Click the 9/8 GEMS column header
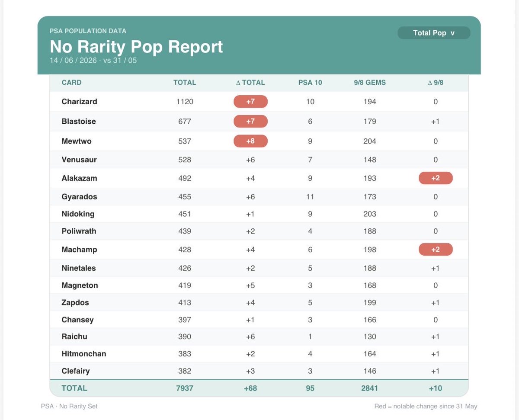Viewport: 519px width, 420px height. [370, 82]
